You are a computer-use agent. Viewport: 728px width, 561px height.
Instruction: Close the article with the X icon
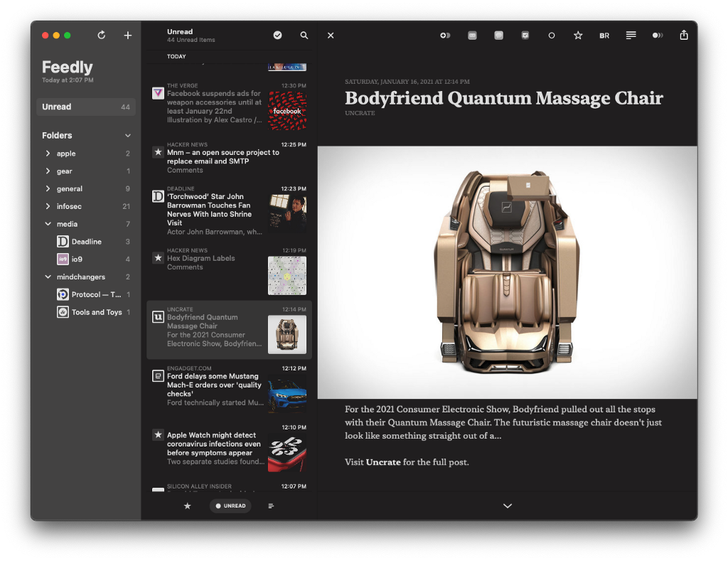[x=331, y=36]
